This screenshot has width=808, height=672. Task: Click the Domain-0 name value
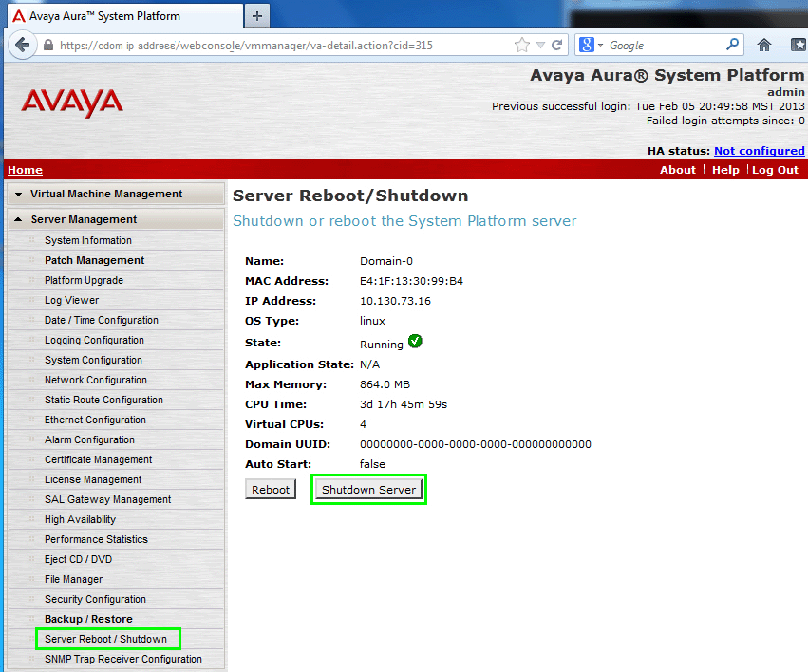386,261
